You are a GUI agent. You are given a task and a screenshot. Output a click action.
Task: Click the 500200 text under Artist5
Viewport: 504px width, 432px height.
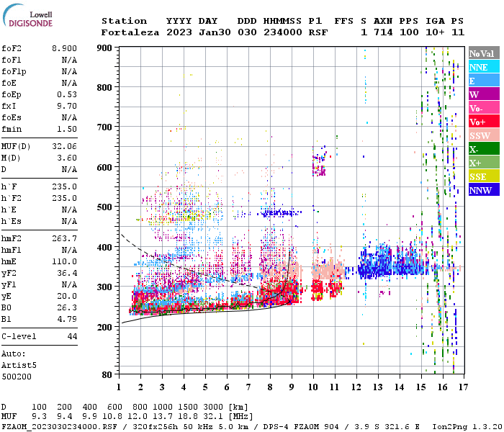point(17,377)
